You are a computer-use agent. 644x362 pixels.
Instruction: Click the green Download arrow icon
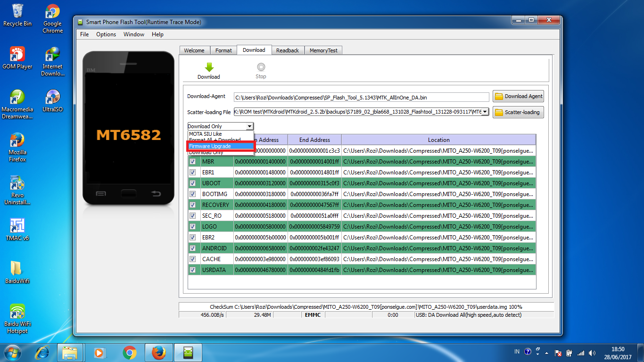point(209,67)
